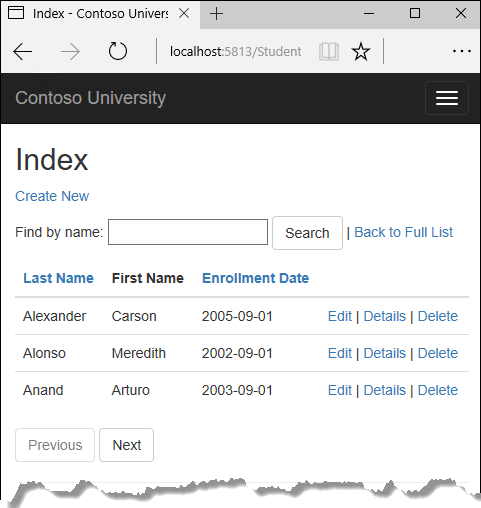Expand the hamburger navigation menu

tap(447, 98)
